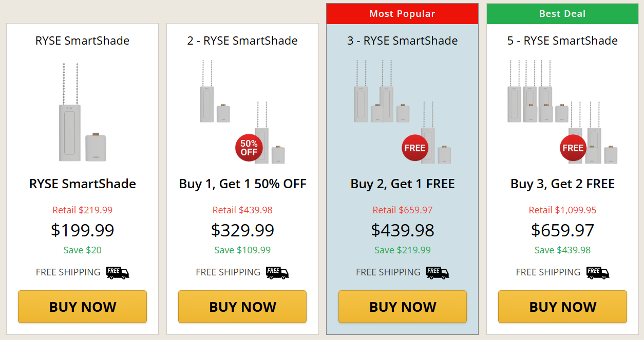The width and height of the screenshot is (644, 340).
Task: Click the free shipping truck icon on first card
Action: (x=118, y=273)
